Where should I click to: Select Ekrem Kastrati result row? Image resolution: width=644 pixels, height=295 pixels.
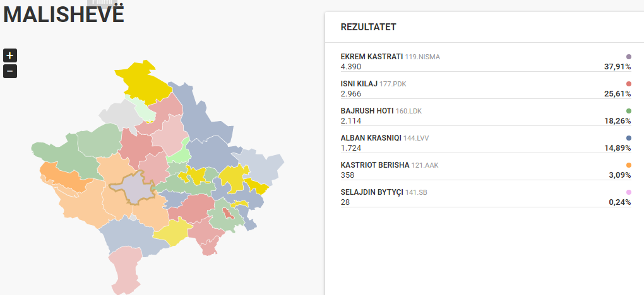pos(486,62)
